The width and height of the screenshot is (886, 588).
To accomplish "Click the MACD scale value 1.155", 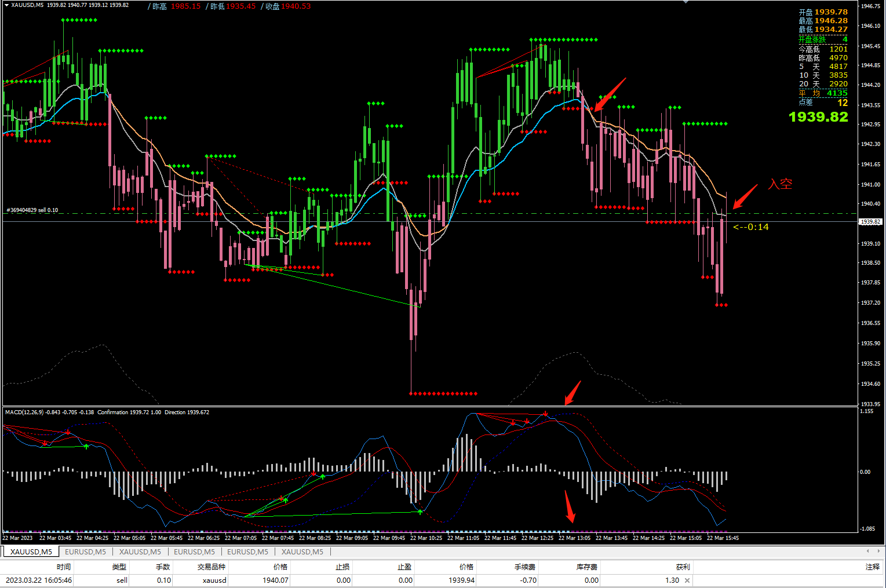I will 866,411.
